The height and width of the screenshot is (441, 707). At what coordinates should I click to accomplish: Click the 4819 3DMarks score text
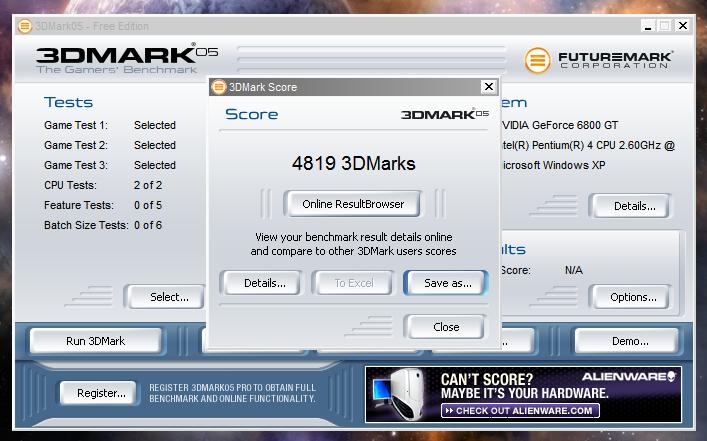click(x=354, y=163)
